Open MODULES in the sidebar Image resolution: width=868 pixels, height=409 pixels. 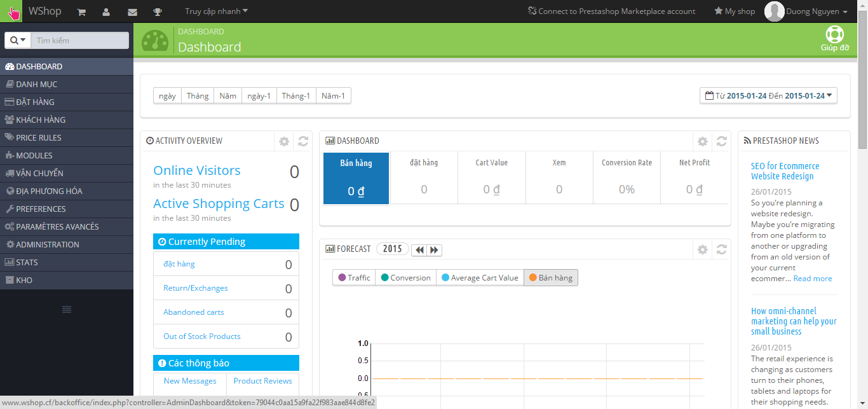[x=67, y=155]
